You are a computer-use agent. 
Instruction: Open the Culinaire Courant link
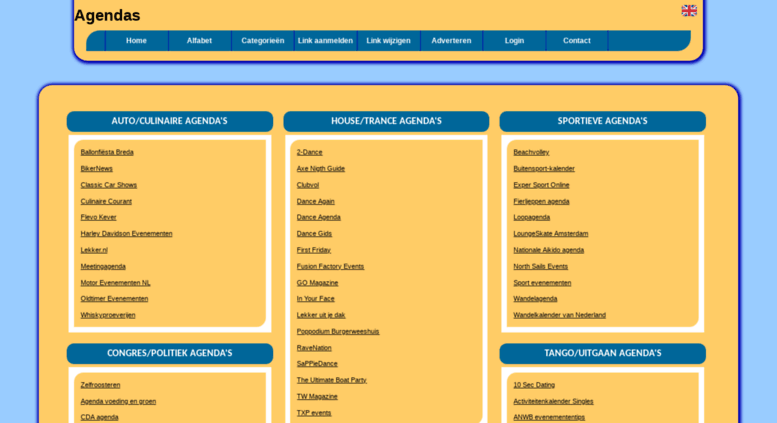click(106, 201)
